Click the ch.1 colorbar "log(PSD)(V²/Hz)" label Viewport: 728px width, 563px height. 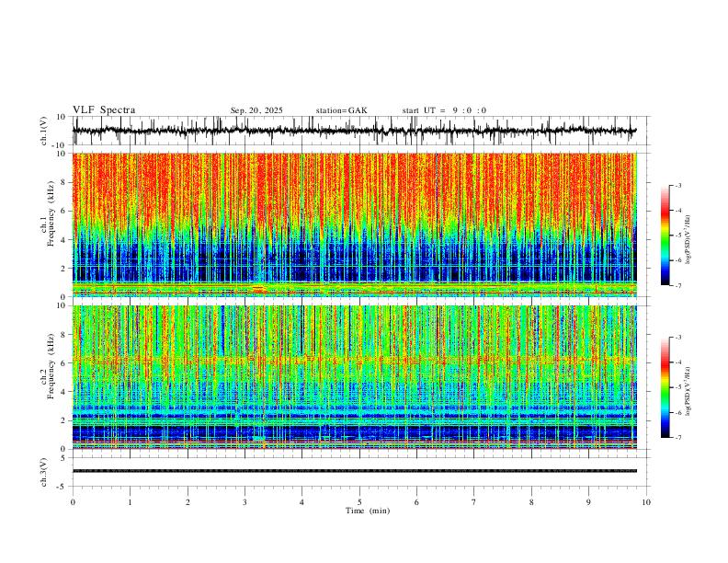point(688,240)
